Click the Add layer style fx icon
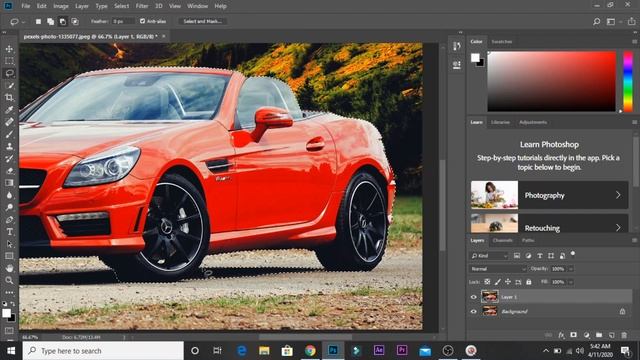Screen dimensions: 640x360 [x=562, y=335]
